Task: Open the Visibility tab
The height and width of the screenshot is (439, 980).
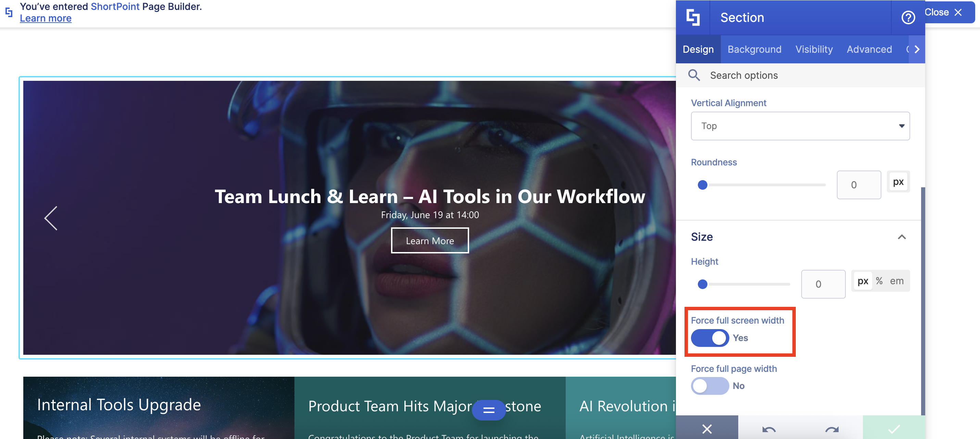Action: [814, 49]
